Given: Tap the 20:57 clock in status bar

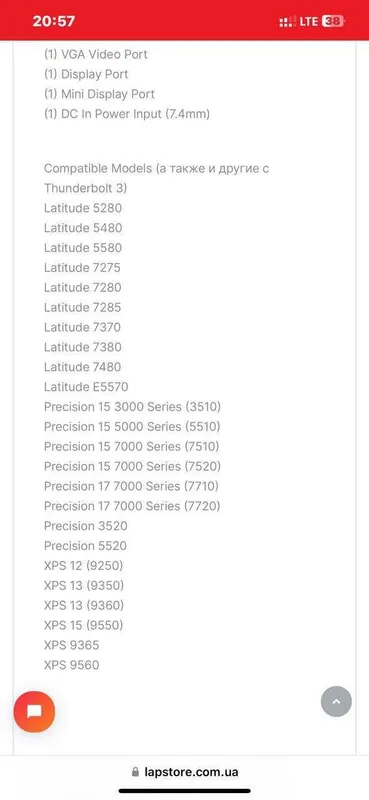Looking at the screenshot, I should (54, 21).
